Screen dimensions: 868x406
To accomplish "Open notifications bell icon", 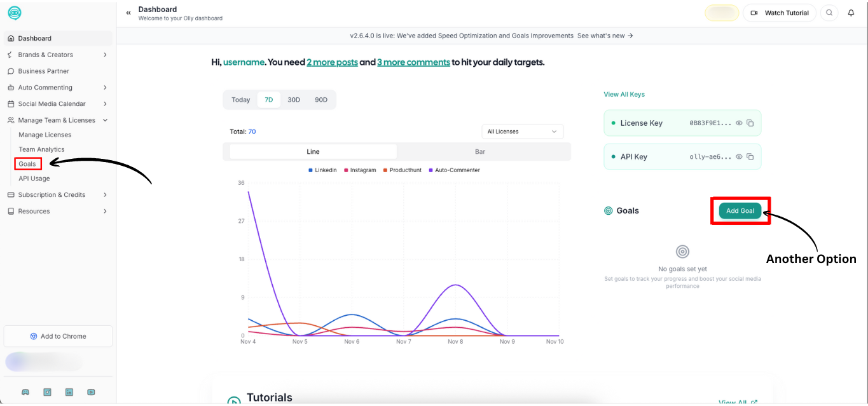I will 851,13.
